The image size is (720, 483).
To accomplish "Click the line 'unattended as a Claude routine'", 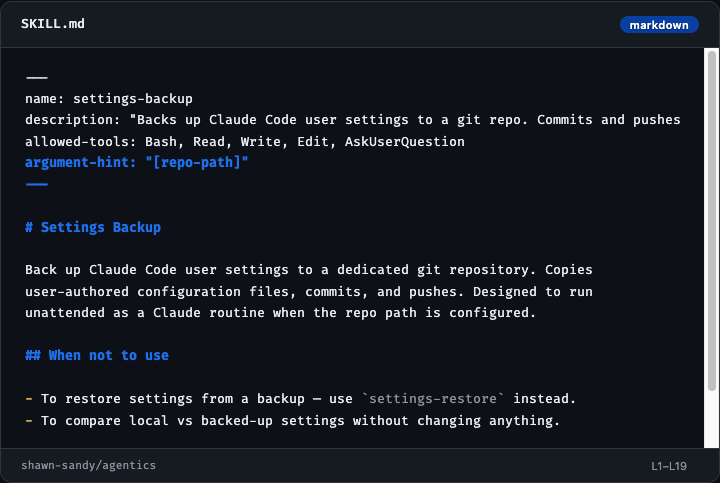I will tap(281, 313).
